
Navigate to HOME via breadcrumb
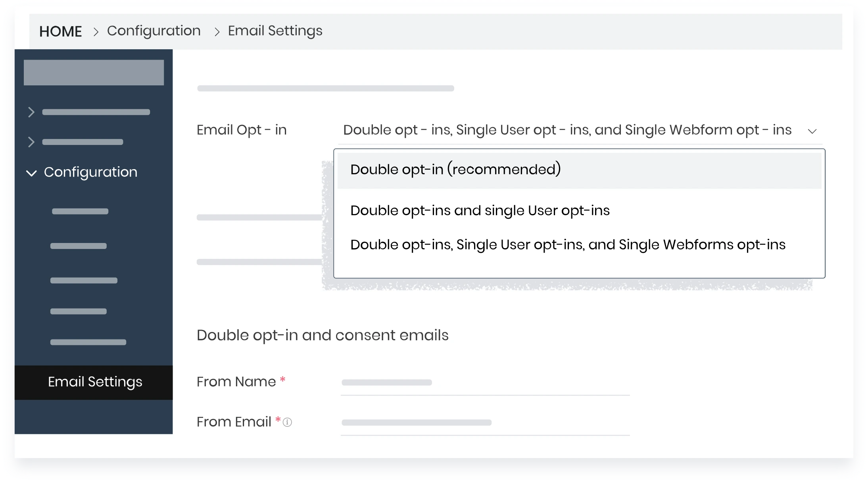click(60, 31)
